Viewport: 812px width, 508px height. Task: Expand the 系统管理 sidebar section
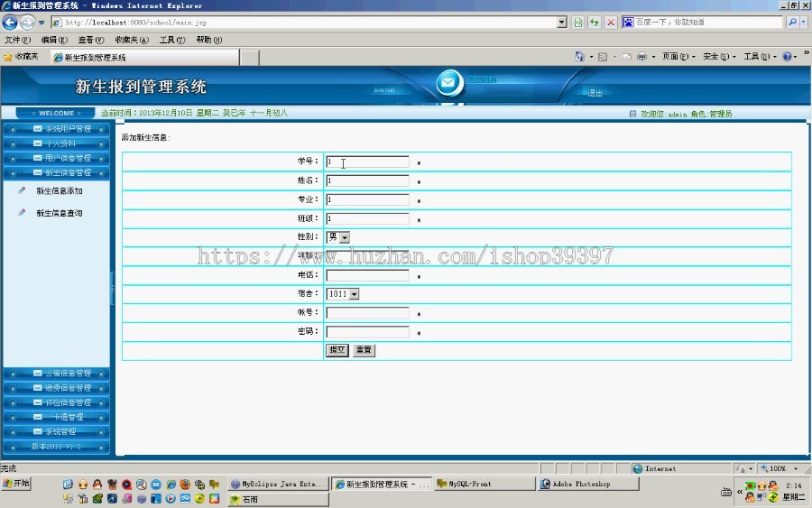coord(57,431)
